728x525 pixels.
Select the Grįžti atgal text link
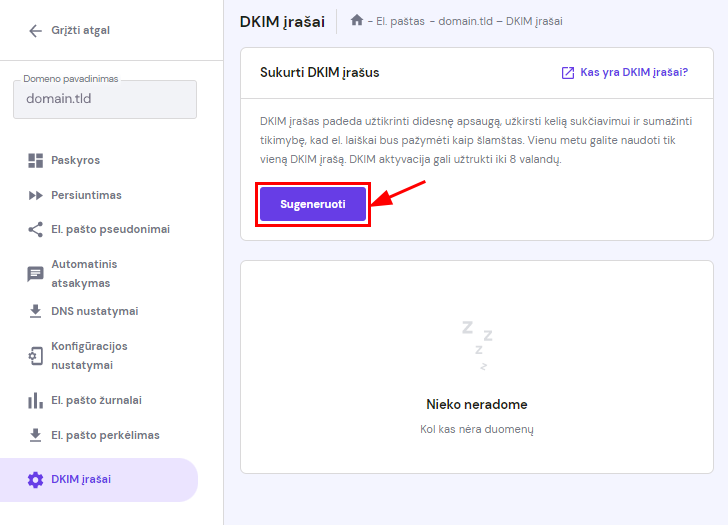[x=81, y=30]
